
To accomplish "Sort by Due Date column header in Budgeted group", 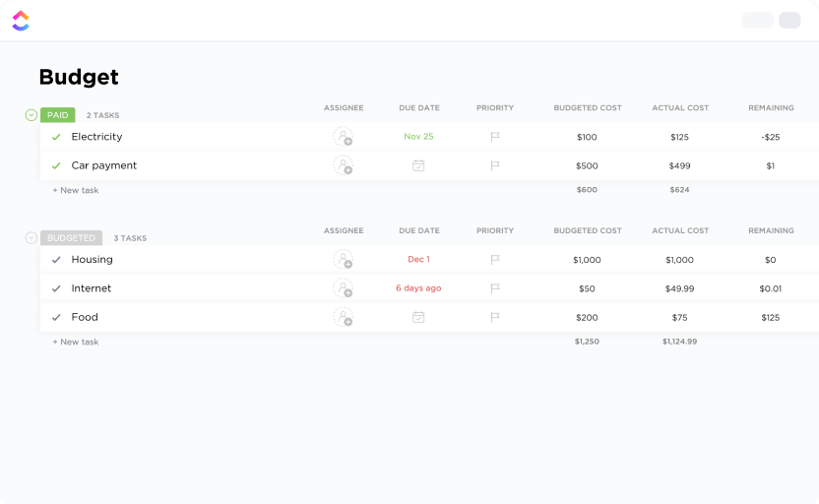I will [418, 231].
